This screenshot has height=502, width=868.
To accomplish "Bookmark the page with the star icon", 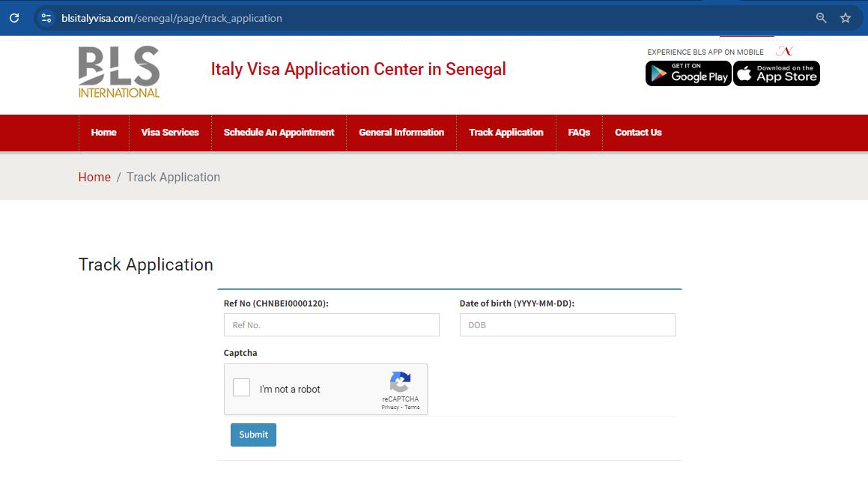I will (846, 17).
